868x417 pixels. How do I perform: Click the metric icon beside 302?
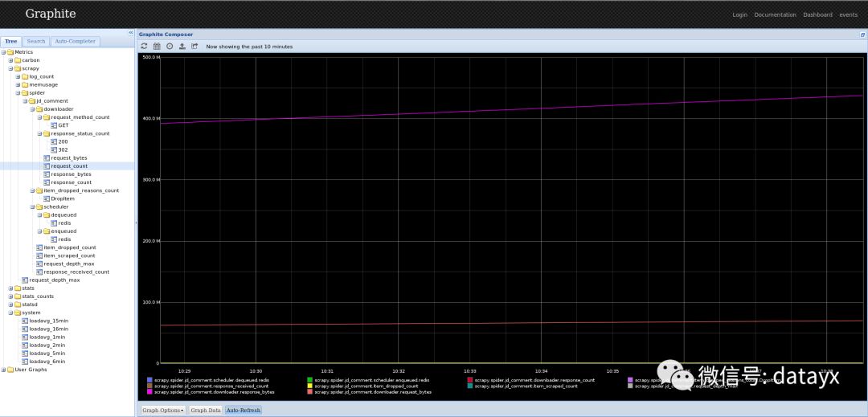click(x=54, y=150)
